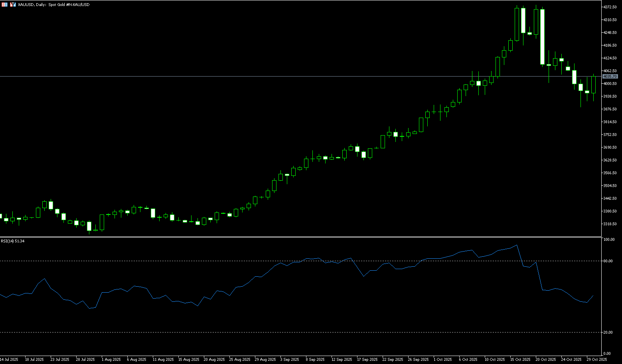Select the 14 Jul 2025 date label
The width and height of the screenshot is (622, 364).
9,360
